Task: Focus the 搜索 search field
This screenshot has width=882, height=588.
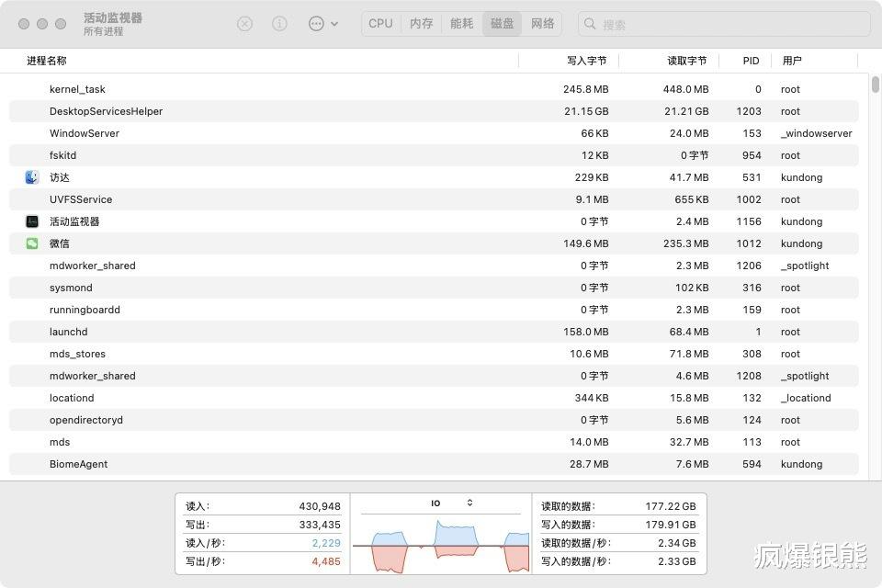Action: pyautogui.click(x=725, y=24)
